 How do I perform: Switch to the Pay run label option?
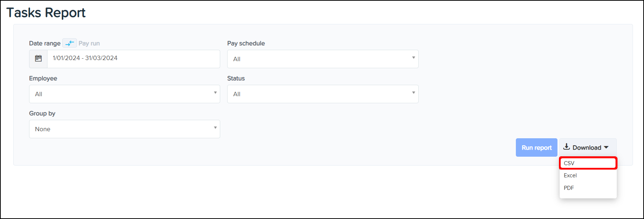[x=89, y=43]
